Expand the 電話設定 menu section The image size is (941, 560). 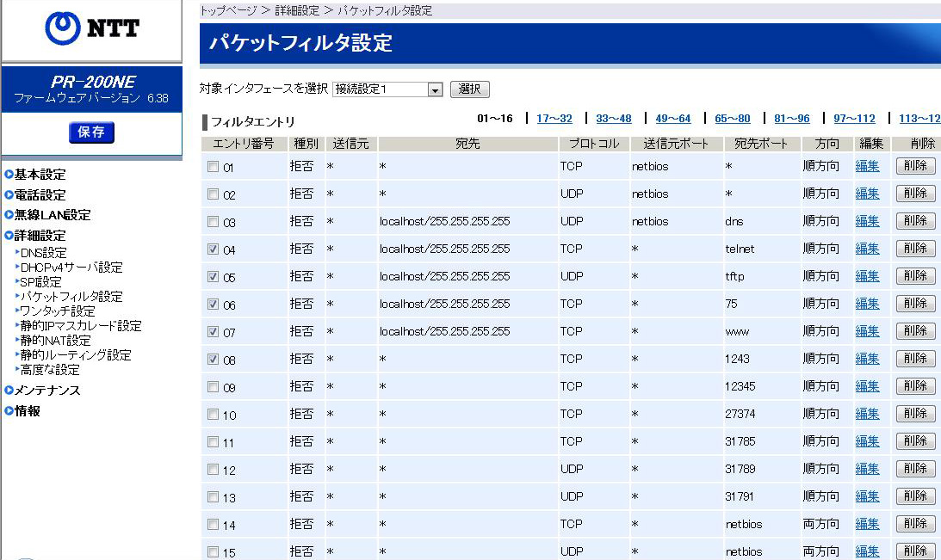[40, 195]
